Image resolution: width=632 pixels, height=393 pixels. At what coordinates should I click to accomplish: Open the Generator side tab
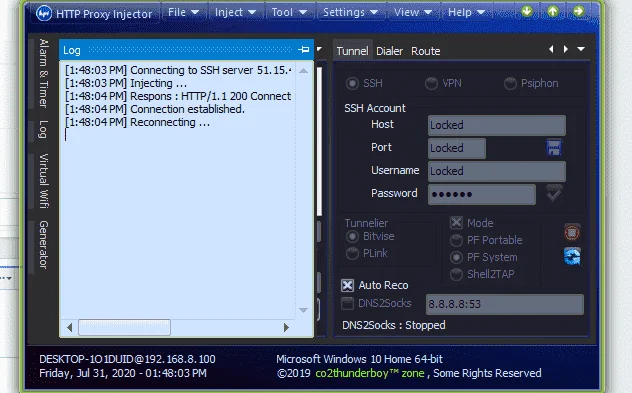click(x=44, y=244)
